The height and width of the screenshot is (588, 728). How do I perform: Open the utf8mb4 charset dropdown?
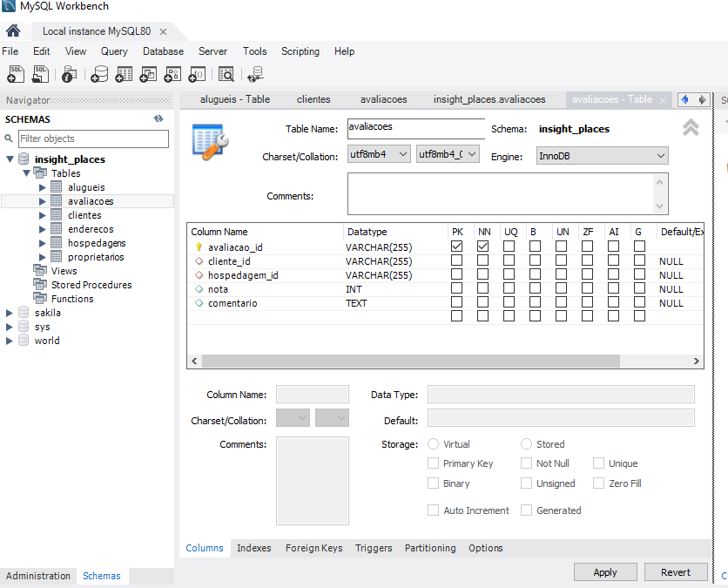379,154
